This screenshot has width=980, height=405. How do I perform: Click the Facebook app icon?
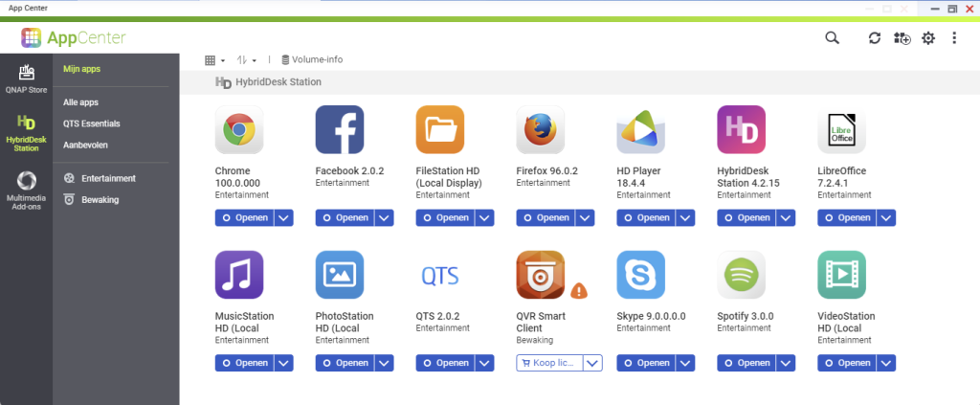tap(340, 129)
